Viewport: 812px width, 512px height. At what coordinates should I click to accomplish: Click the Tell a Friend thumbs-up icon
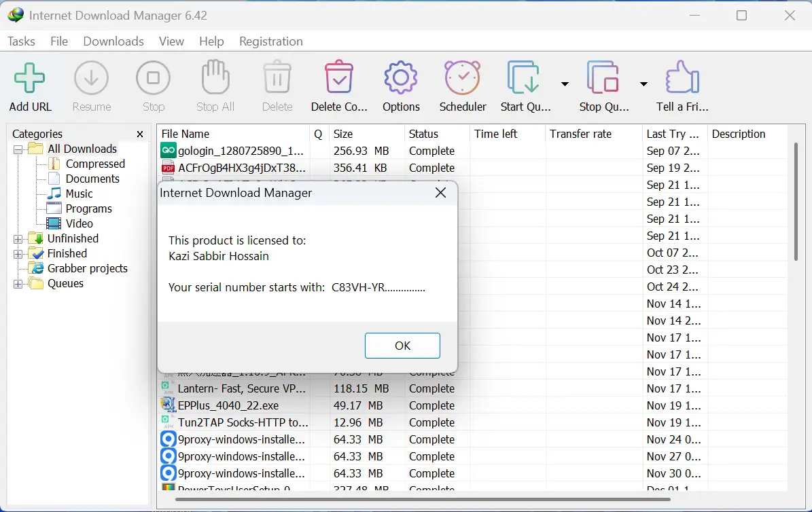(x=682, y=77)
